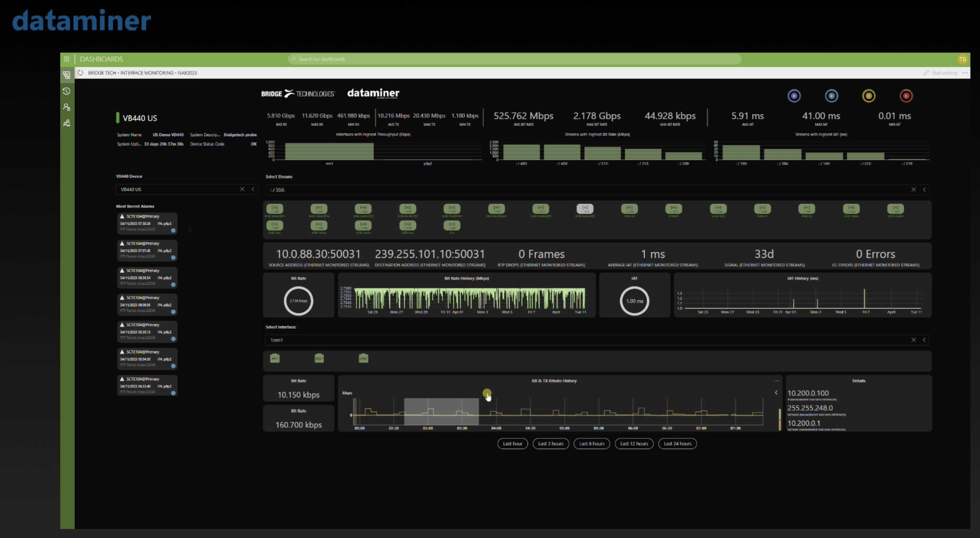Open the sharing icon at sidebar bottom
This screenshot has width=980, height=538.
point(66,123)
